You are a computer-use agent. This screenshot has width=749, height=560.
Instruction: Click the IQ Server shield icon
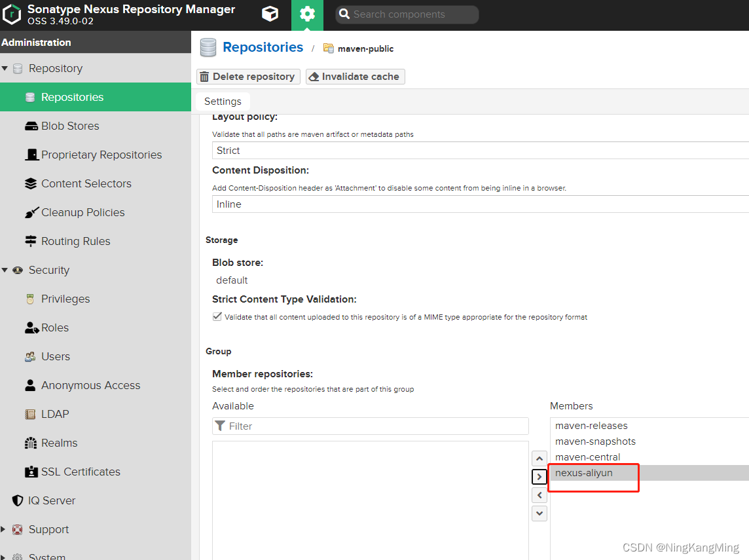coord(18,500)
